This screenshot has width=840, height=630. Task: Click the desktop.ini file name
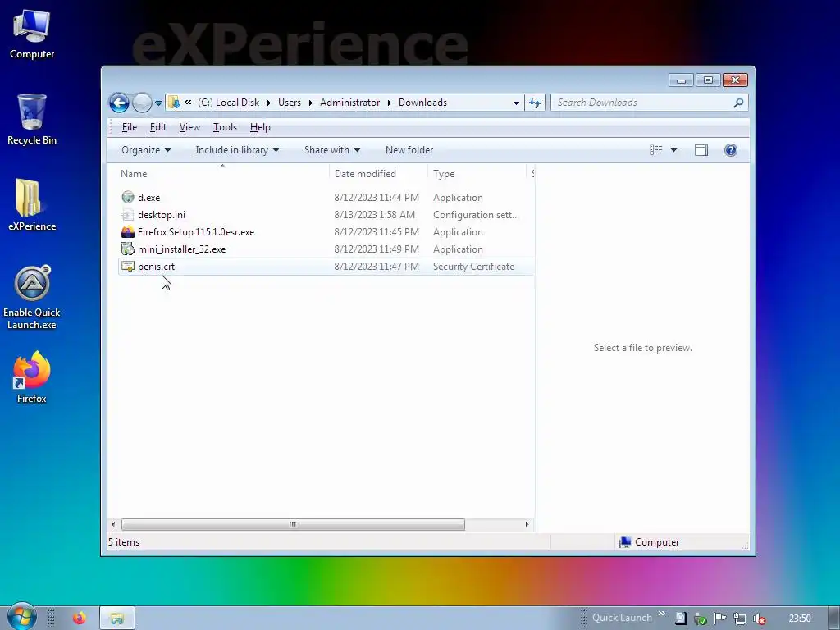162,215
